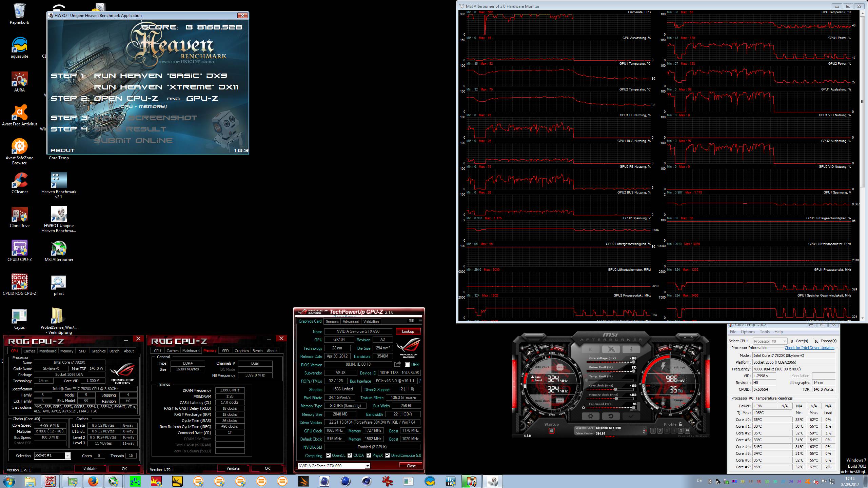
Task: Toggle Afterburner Startup Windows button
Action: click(551, 431)
